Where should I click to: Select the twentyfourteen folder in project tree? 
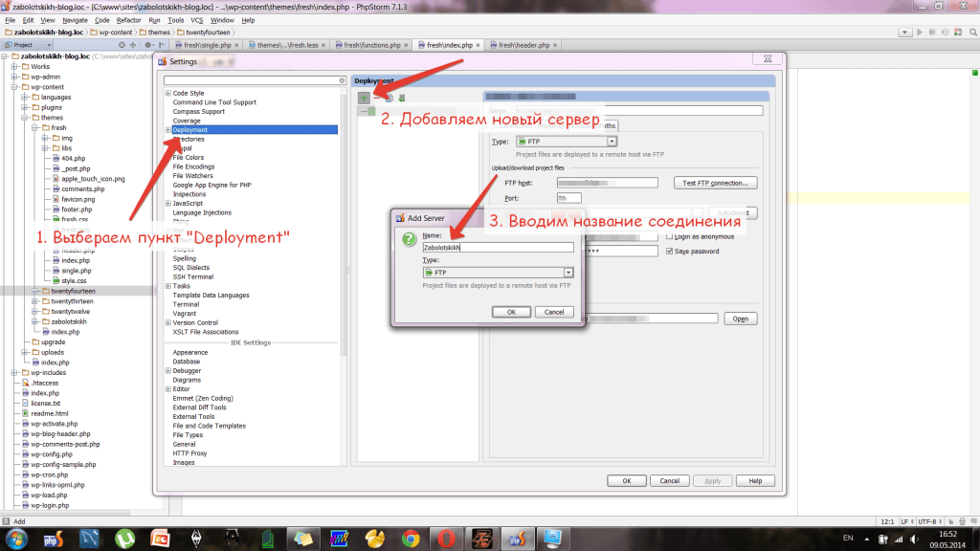pos(73,291)
